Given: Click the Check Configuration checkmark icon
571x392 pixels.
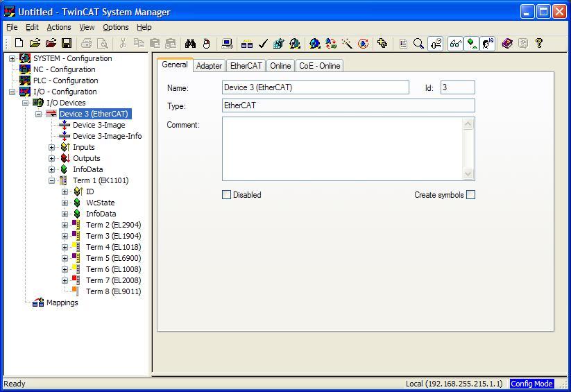Looking at the screenshot, I should pyautogui.click(x=262, y=44).
